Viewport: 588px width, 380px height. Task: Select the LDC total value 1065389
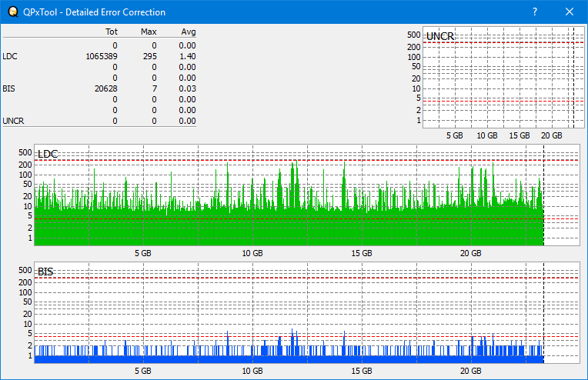[102, 56]
